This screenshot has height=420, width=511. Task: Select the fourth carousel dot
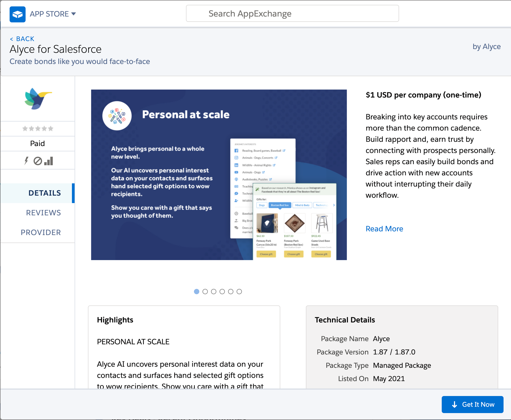coord(222,292)
